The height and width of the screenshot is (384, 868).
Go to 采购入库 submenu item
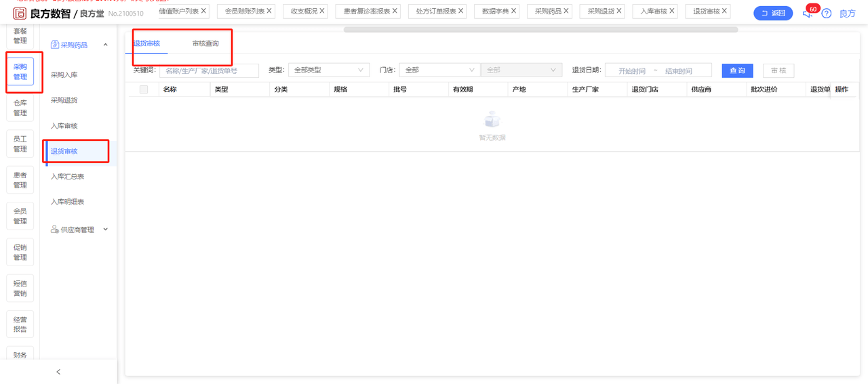pyautogui.click(x=64, y=74)
